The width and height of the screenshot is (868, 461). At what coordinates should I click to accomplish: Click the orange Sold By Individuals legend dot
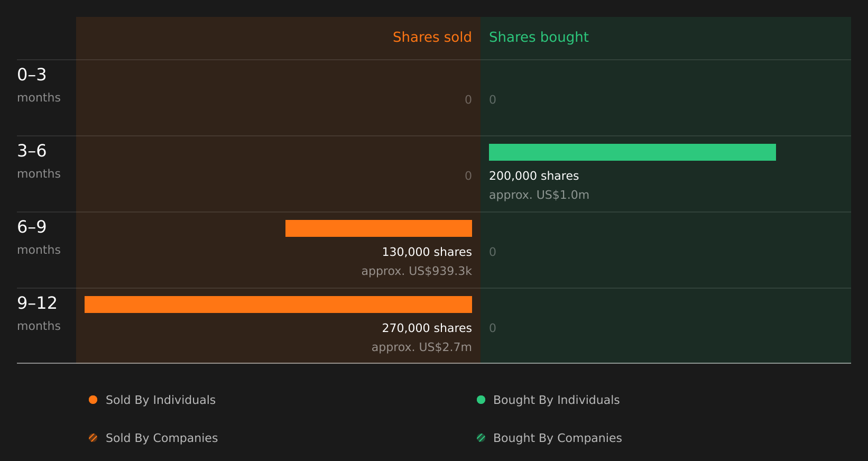pos(93,400)
